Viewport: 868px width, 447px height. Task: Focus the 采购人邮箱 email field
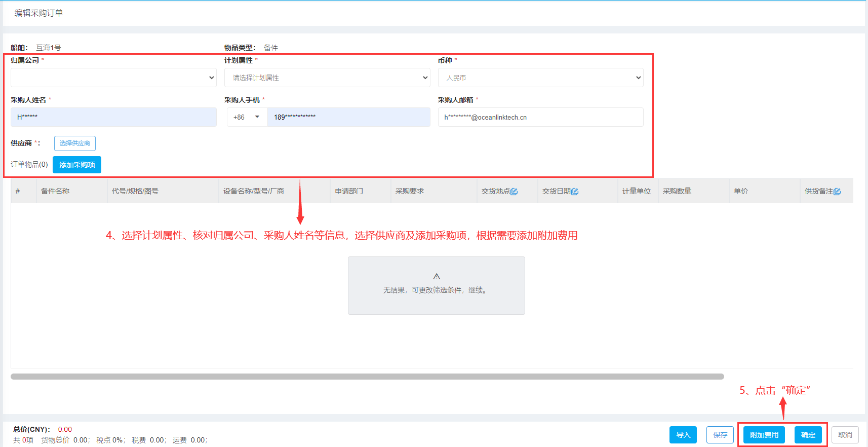541,117
